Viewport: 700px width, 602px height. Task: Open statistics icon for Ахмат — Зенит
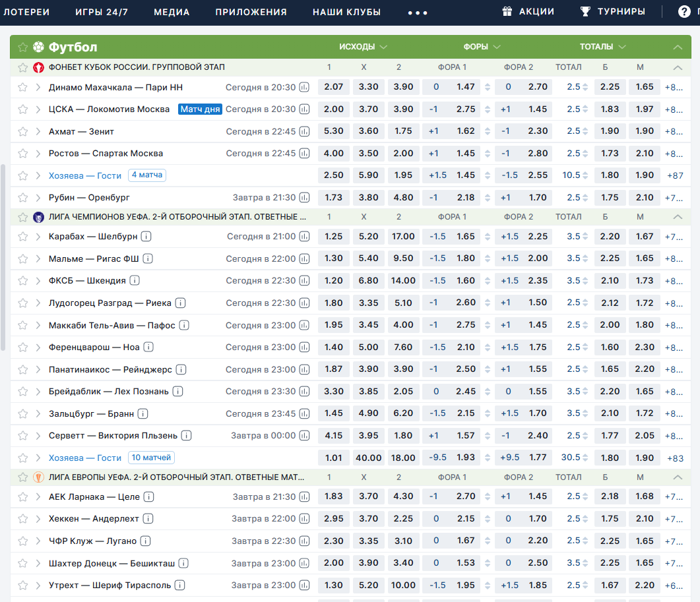[304, 132]
